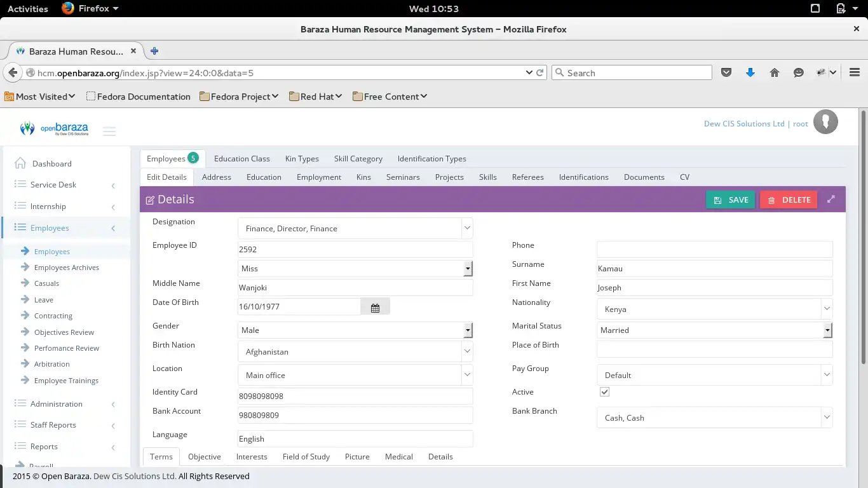Viewport: 868px width, 488px height.
Task: Click the hamburger menu beside the logo
Action: [x=109, y=131]
